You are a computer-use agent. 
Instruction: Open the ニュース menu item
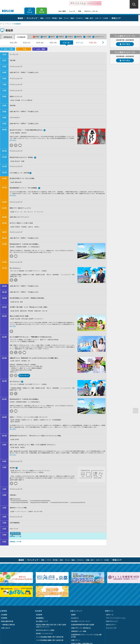point(72,11)
